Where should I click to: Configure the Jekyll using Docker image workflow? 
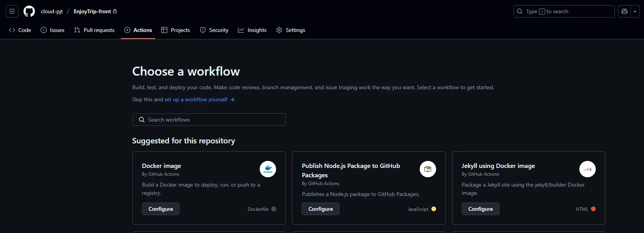click(x=480, y=209)
